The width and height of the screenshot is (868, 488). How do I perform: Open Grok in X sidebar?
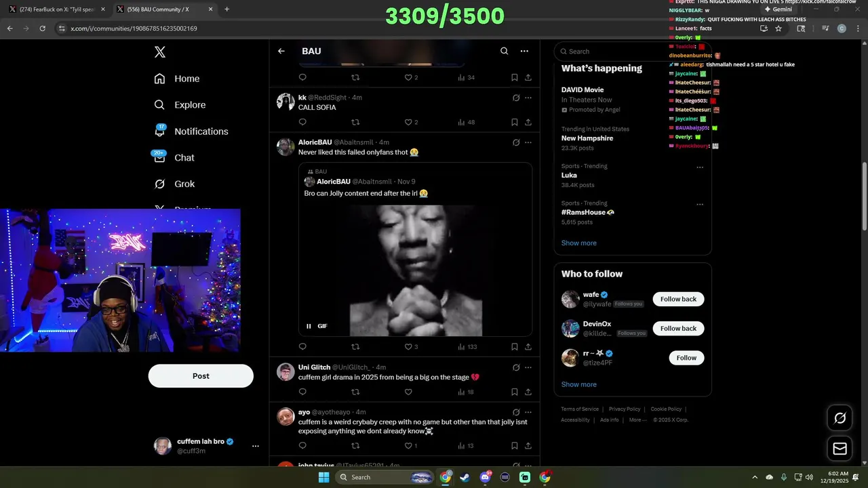click(x=174, y=184)
